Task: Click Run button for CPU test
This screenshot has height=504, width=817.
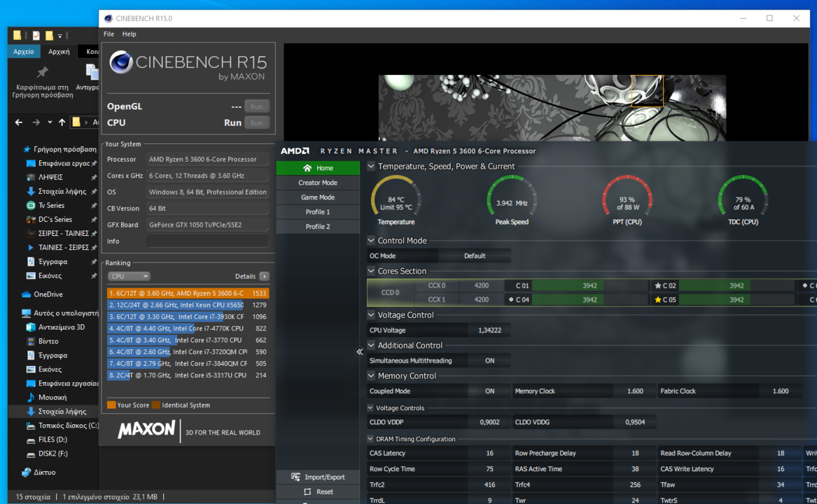Action: (256, 122)
